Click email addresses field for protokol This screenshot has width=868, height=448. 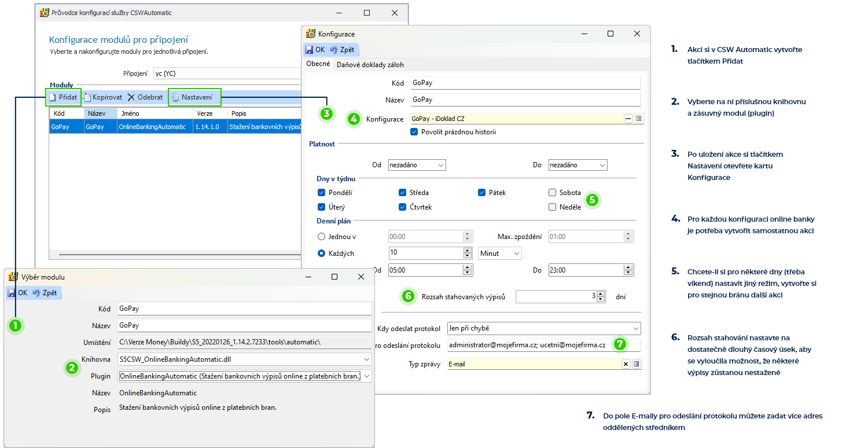click(544, 346)
